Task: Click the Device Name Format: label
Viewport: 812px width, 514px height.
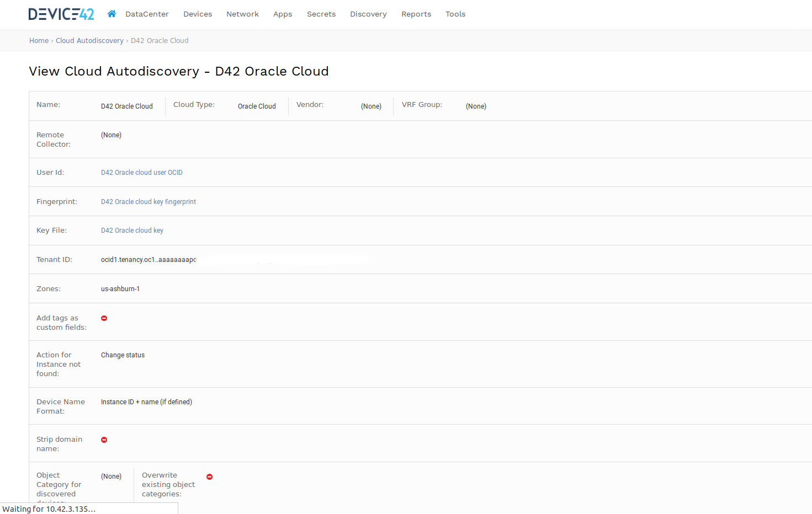Action: point(61,406)
